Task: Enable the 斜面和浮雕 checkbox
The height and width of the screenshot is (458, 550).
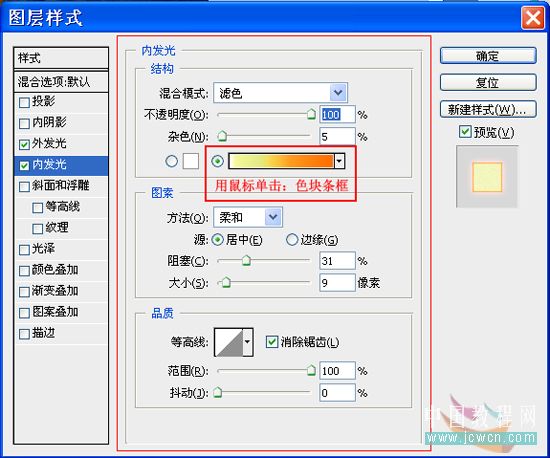Action: pos(24,187)
